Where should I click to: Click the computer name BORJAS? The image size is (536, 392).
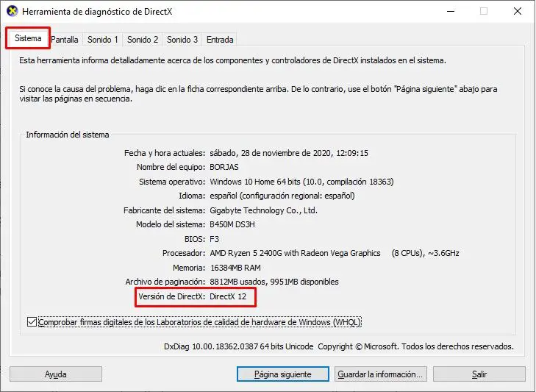click(x=224, y=167)
